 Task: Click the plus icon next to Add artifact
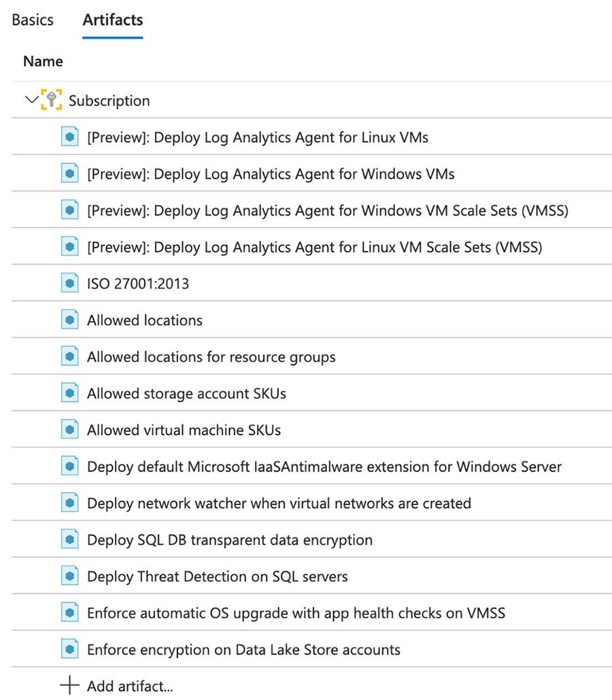pyautogui.click(x=70, y=686)
